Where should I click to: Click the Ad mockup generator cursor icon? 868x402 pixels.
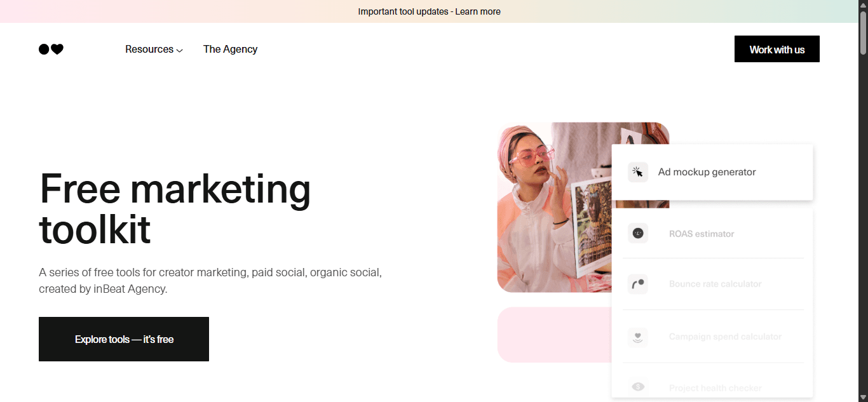[x=638, y=172]
